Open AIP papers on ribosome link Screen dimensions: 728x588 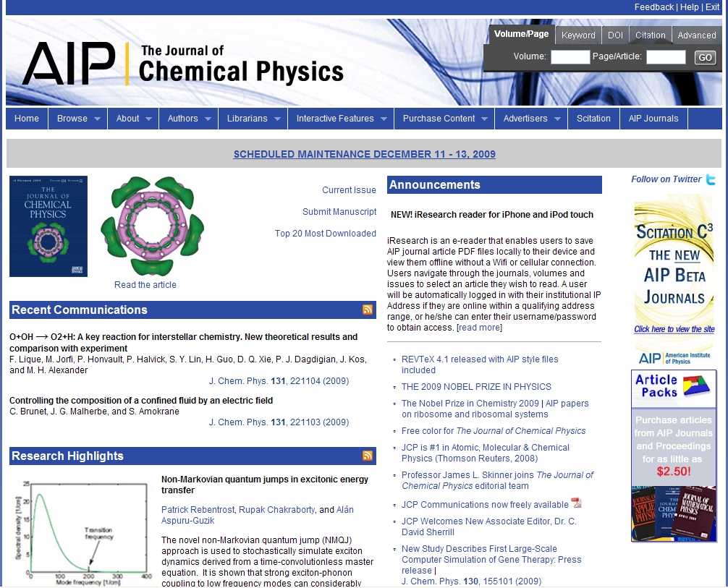click(x=495, y=409)
